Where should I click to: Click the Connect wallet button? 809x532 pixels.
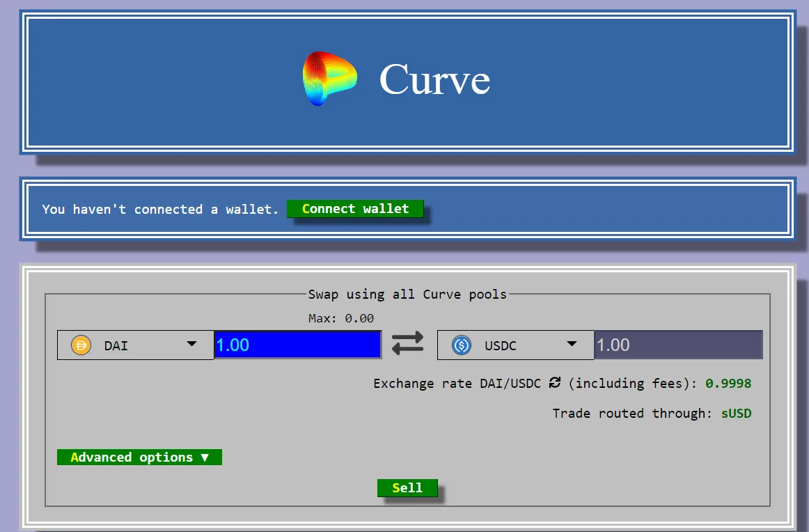(355, 208)
